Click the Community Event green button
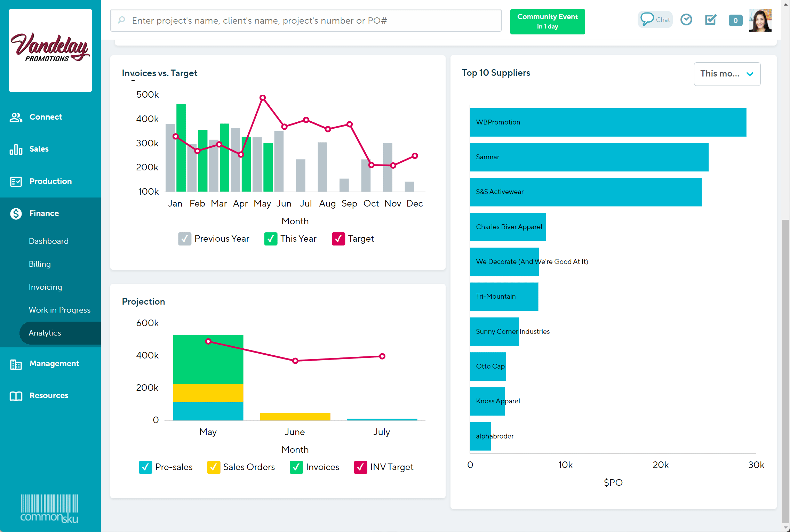This screenshot has height=532, width=790. tap(547, 22)
